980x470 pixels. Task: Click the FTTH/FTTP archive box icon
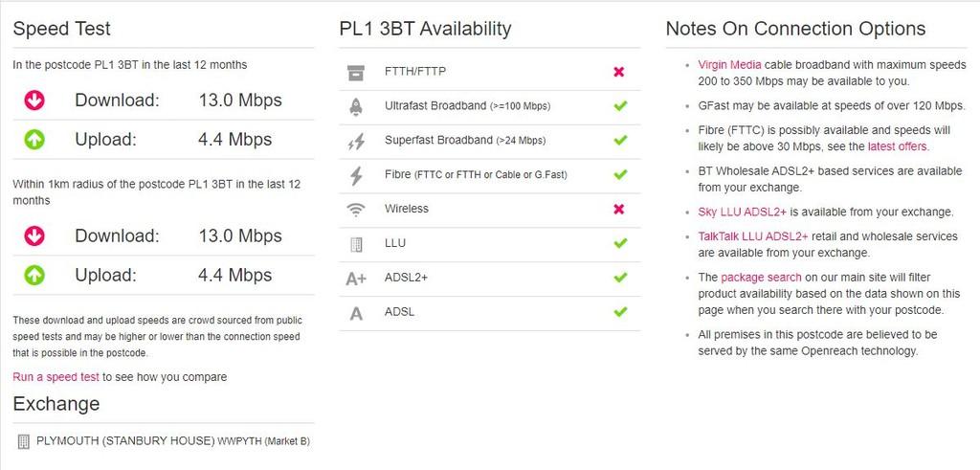click(x=356, y=73)
